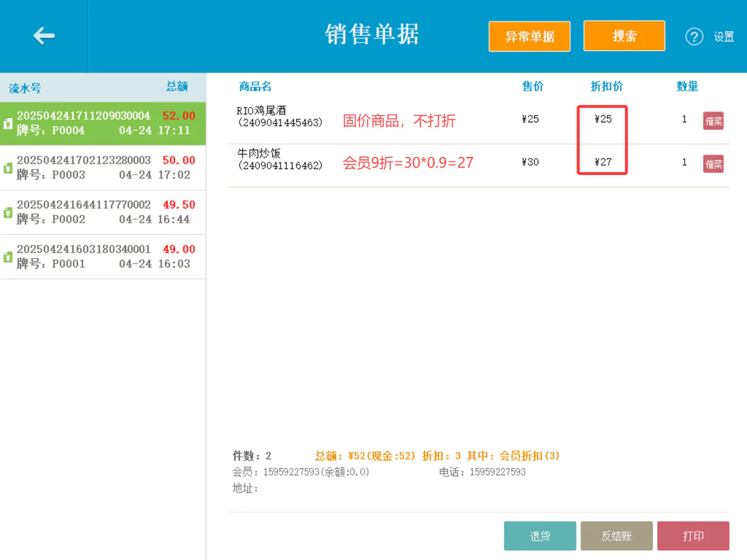Click the ¥27 discounted price
The image size is (747, 560).
coord(603,162)
